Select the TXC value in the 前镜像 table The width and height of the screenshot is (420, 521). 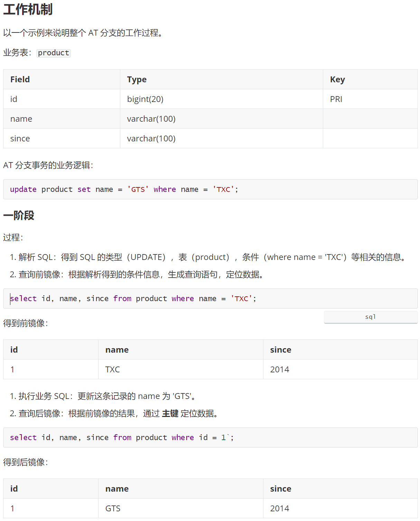pos(112,369)
